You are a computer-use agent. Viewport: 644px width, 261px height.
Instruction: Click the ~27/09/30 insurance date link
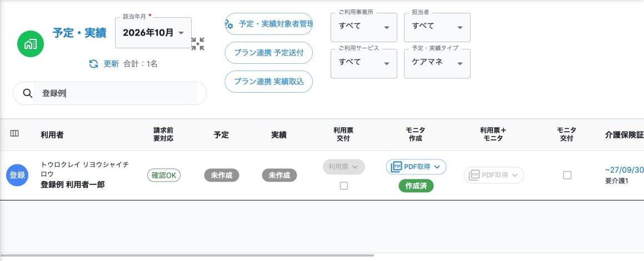pos(624,169)
